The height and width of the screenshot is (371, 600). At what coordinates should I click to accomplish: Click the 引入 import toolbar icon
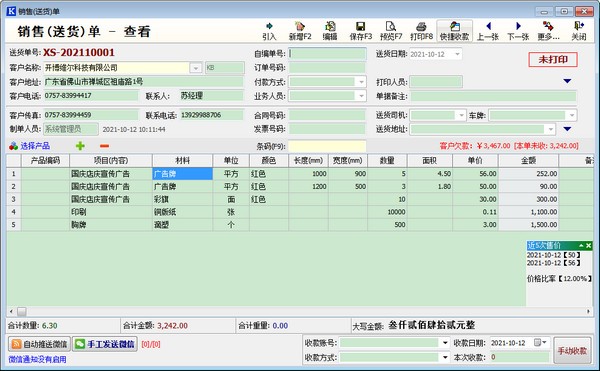tap(269, 31)
